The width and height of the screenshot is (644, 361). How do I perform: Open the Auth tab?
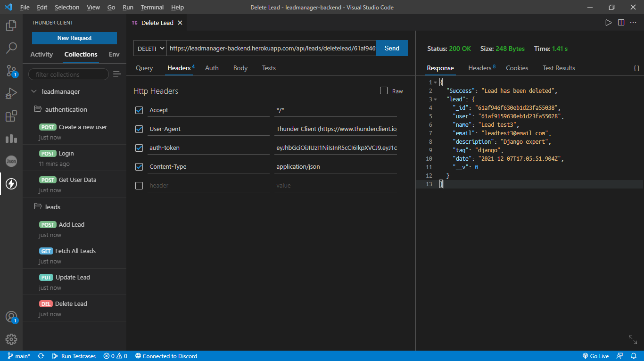(212, 68)
